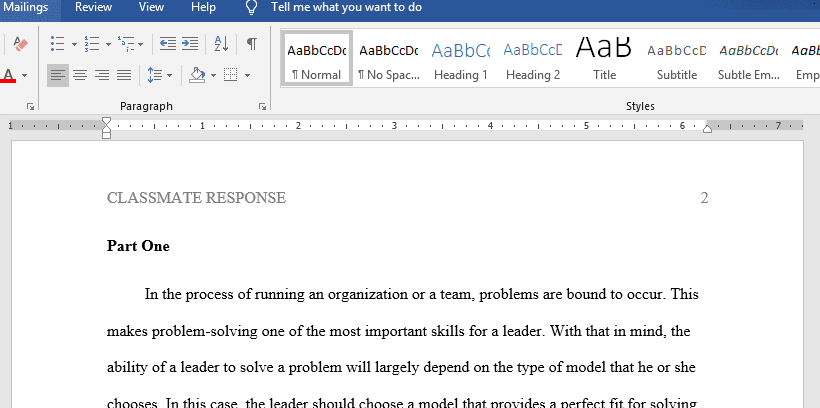The height and width of the screenshot is (408, 820).
Task: Decrease the paragraph indent
Action: [x=166, y=44]
